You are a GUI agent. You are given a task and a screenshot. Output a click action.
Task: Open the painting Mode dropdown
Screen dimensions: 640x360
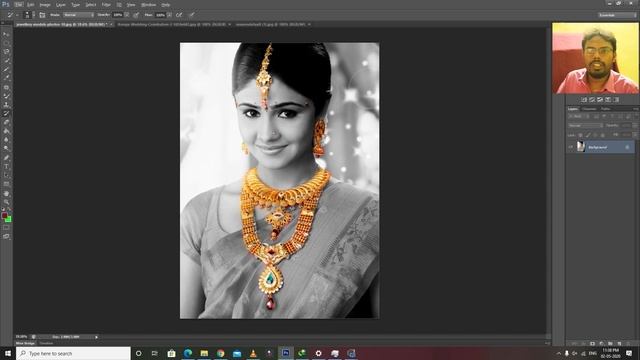pos(78,15)
